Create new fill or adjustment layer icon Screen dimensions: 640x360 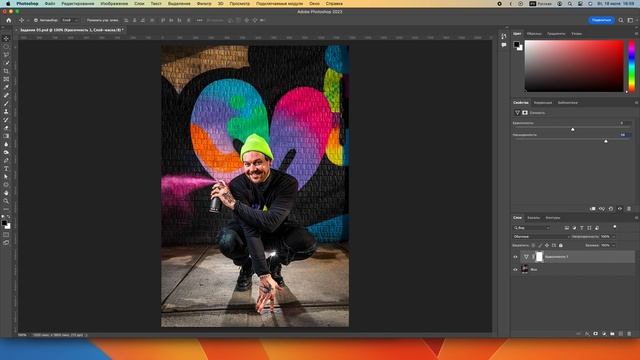point(604,333)
